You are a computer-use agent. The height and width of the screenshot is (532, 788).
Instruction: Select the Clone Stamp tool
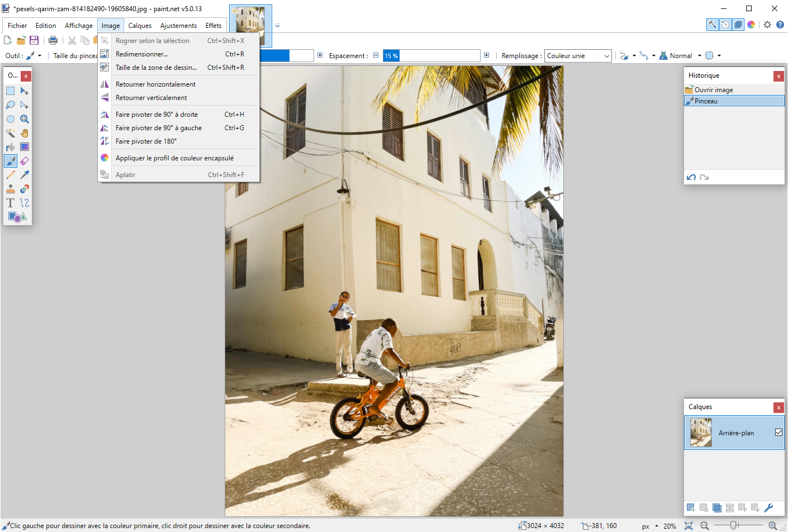tap(10, 189)
